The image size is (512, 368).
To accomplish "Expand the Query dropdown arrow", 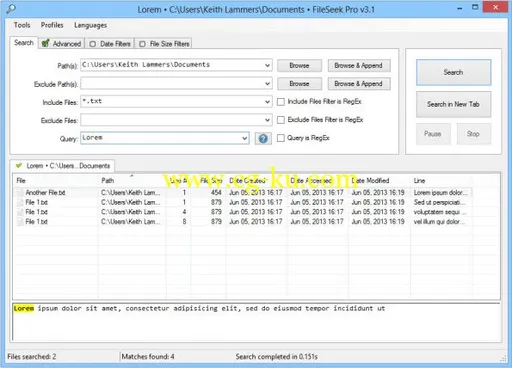I will (x=245, y=138).
